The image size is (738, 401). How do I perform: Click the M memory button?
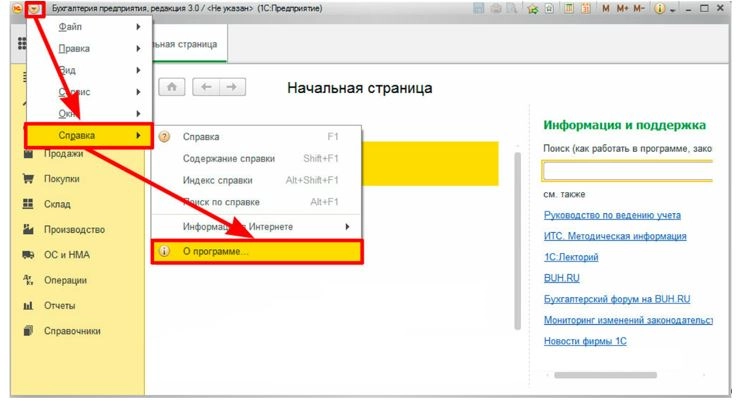pos(606,8)
